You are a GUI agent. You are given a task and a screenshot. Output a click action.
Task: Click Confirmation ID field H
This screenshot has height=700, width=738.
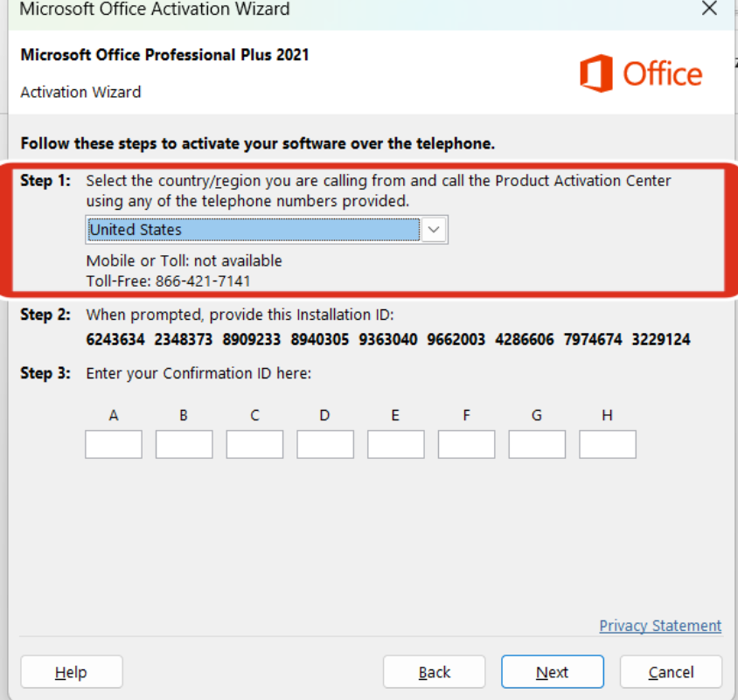608,444
